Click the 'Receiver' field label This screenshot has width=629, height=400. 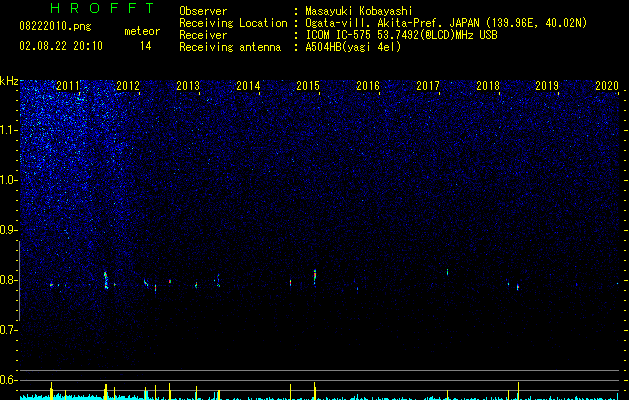pyautogui.click(x=203, y=35)
